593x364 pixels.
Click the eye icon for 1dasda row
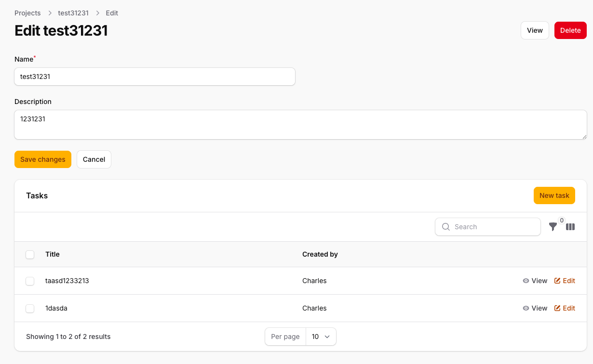point(526,308)
